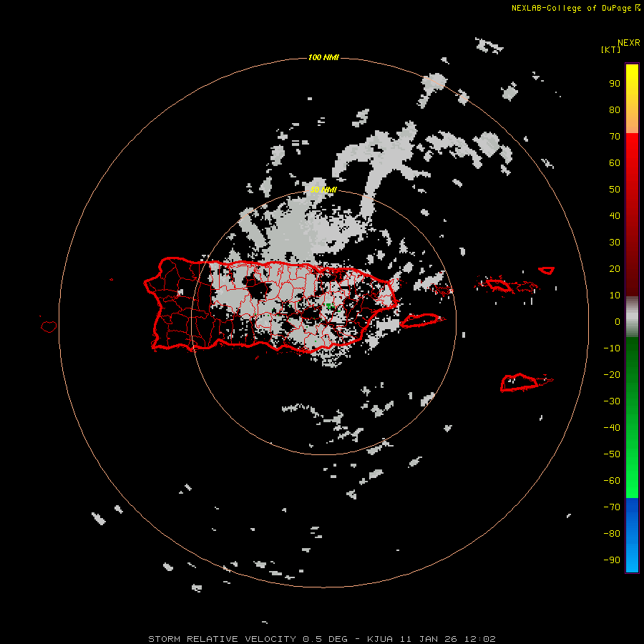Click the 10 knot scale label
This screenshot has width=644, height=644.
pos(615,296)
